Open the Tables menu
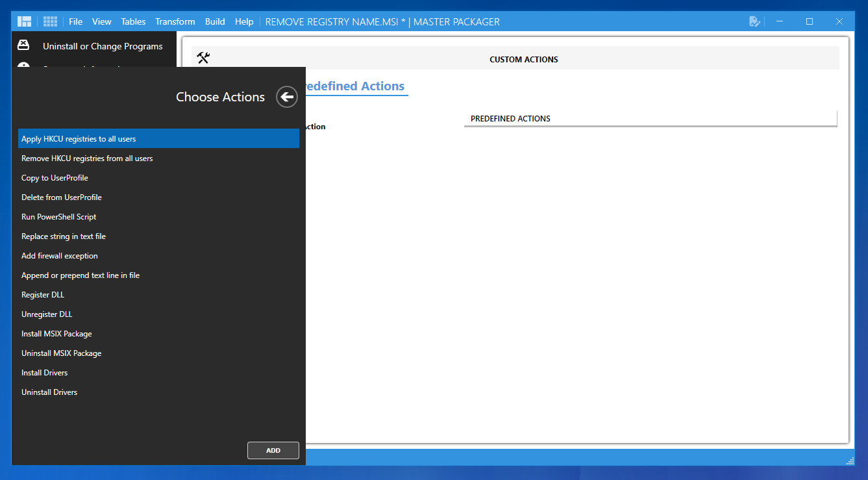The width and height of the screenshot is (868, 480). coord(133,21)
